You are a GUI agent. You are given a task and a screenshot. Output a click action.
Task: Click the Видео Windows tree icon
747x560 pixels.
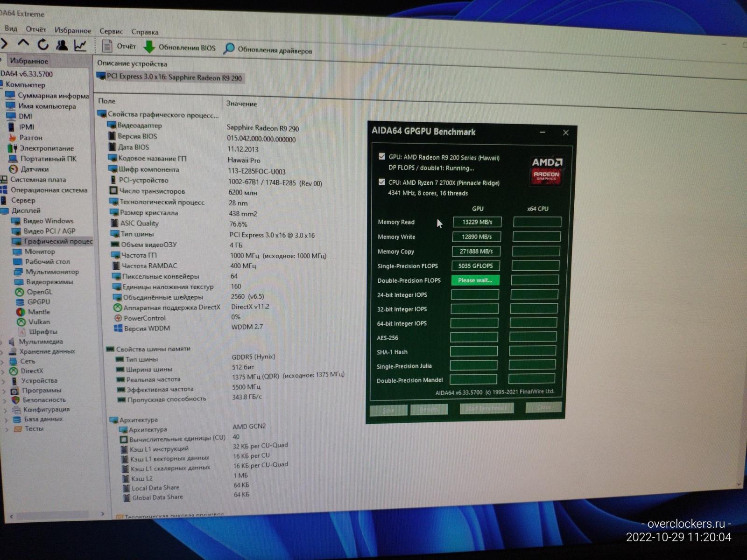click(16, 221)
